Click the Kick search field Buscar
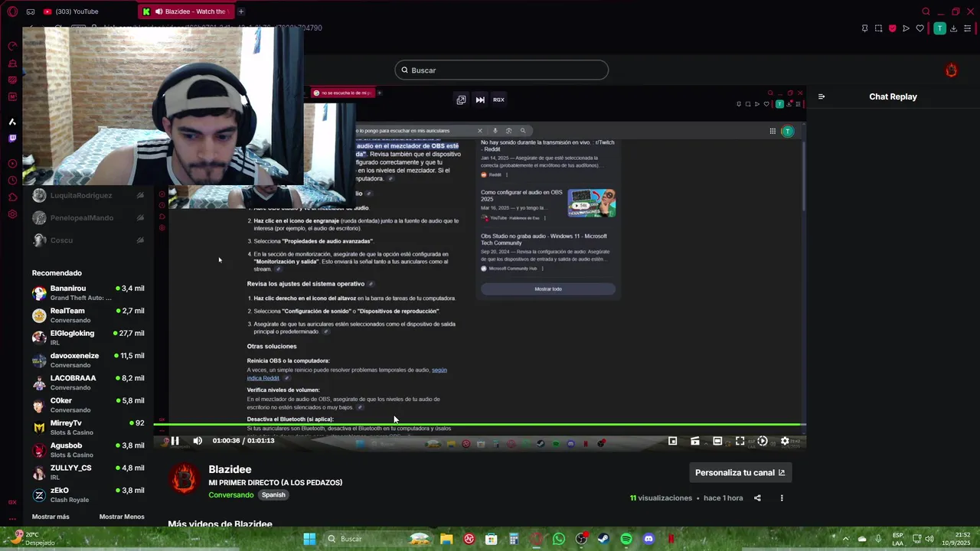The height and width of the screenshot is (551, 980). coord(501,70)
